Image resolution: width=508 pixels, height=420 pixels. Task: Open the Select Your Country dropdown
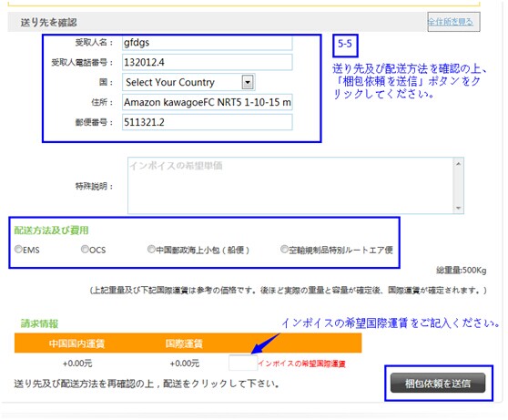click(188, 82)
